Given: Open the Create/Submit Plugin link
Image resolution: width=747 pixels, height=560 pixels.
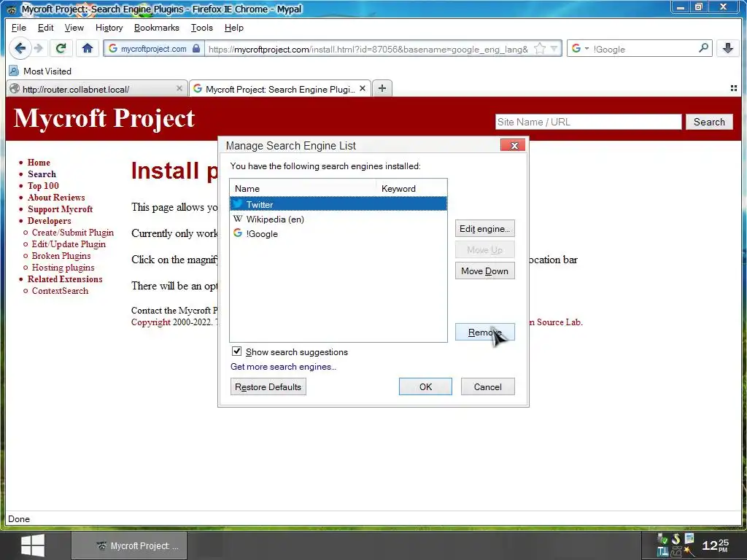Looking at the screenshot, I should [72, 233].
